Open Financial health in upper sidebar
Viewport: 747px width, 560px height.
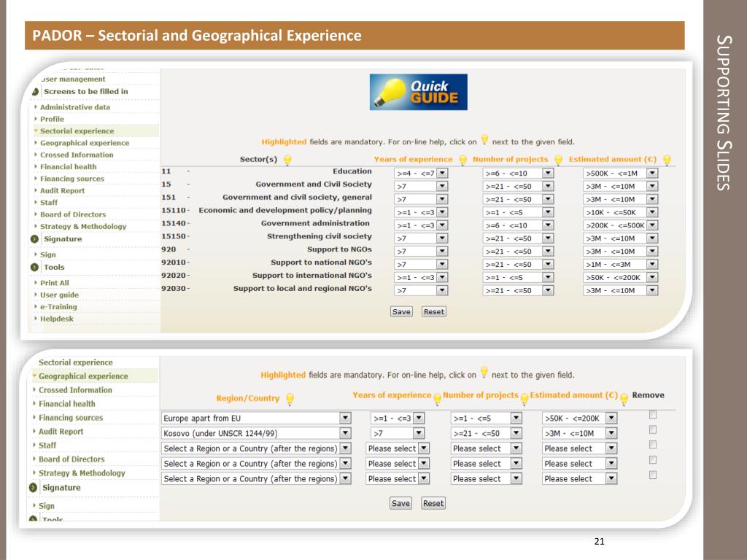68,167
